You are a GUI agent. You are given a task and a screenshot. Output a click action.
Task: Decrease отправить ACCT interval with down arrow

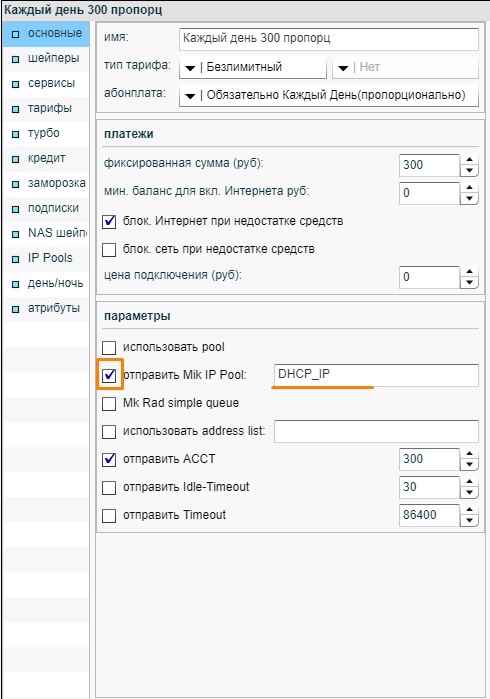coord(469,465)
